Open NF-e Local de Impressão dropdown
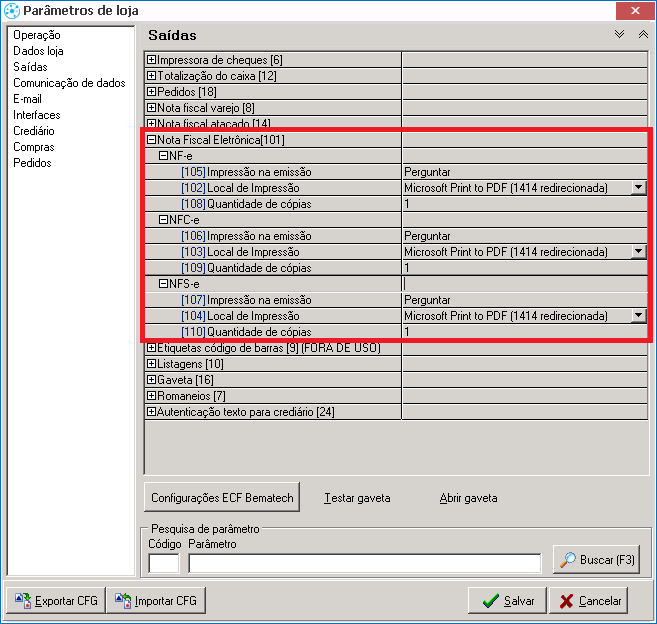 pyautogui.click(x=639, y=188)
